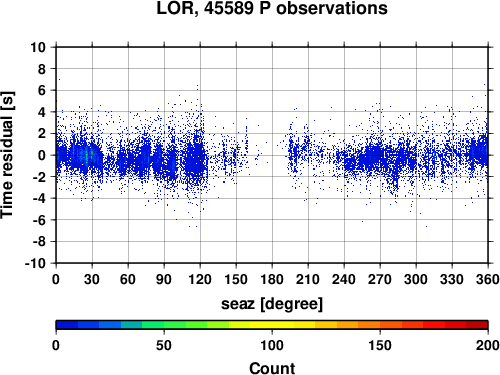
Task: Click the x-axis tick label 180
Action: tap(272, 279)
